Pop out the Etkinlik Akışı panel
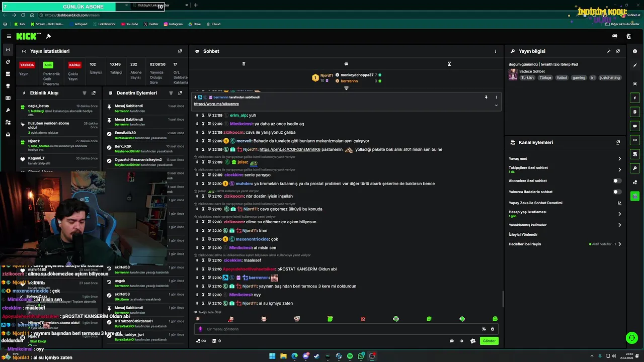 pos(94,93)
